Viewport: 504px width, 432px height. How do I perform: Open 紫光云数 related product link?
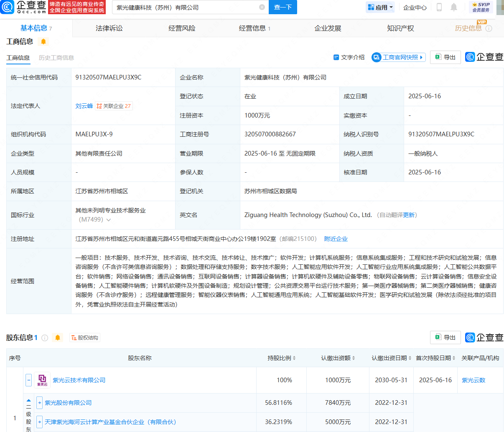click(x=473, y=380)
